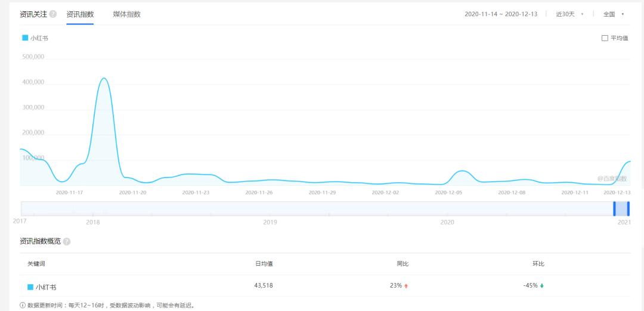
Task: Switch to the 资讯指数 tab
Action: pos(80,14)
